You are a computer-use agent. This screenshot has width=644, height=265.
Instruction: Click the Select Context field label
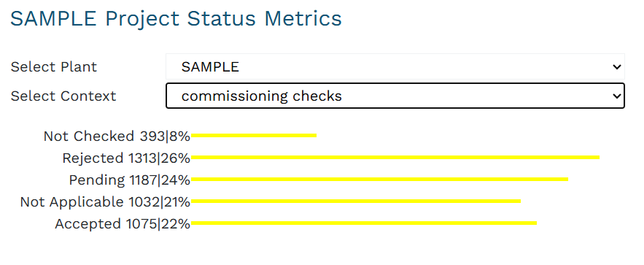(x=63, y=96)
